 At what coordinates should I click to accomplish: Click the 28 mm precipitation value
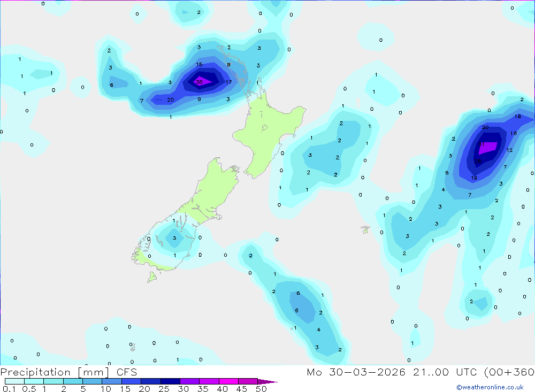(x=478, y=161)
